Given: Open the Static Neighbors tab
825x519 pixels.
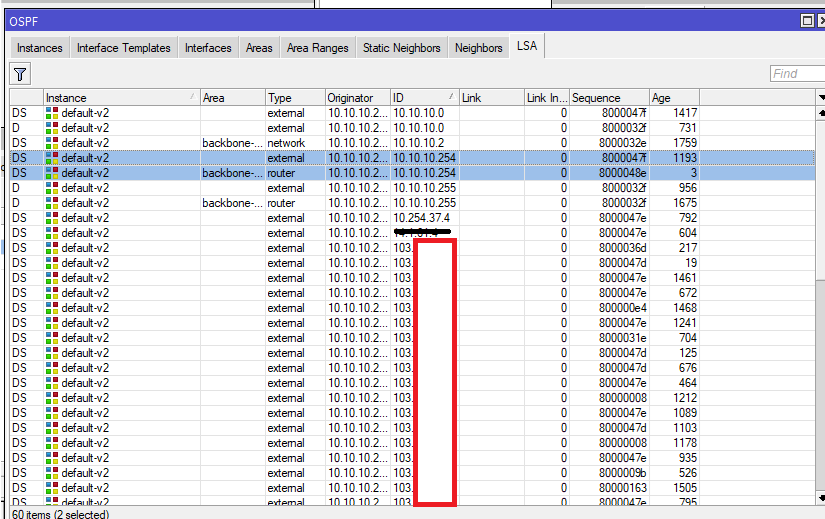Looking at the screenshot, I should tap(401, 48).
